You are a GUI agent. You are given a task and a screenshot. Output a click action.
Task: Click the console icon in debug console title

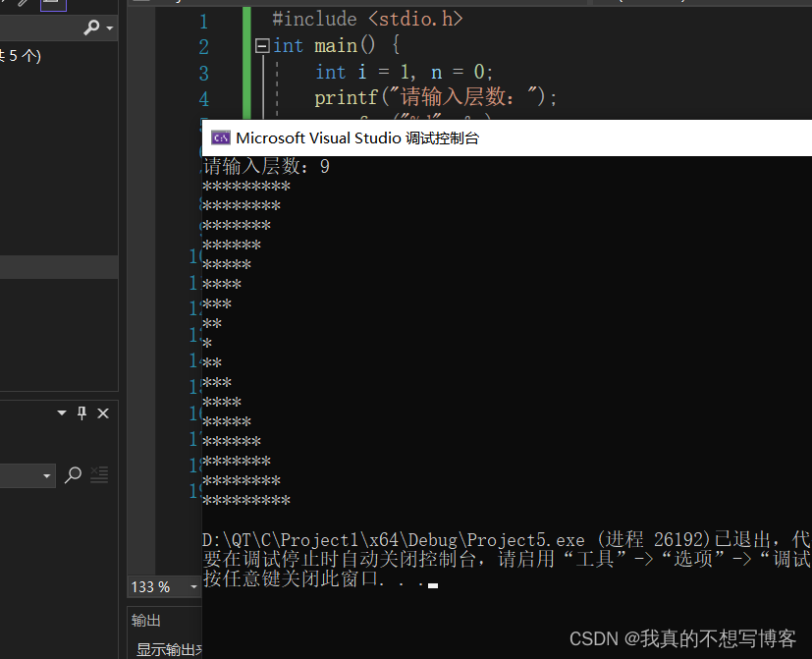(x=221, y=137)
